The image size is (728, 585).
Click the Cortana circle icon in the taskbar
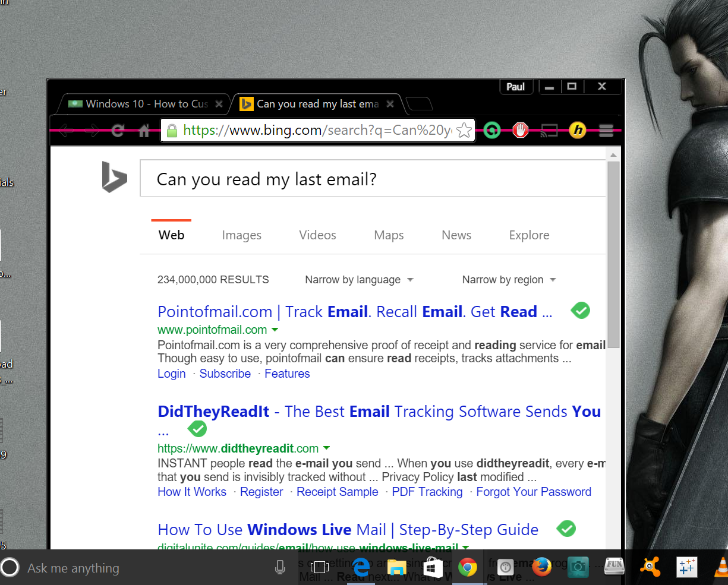tap(10, 567)
